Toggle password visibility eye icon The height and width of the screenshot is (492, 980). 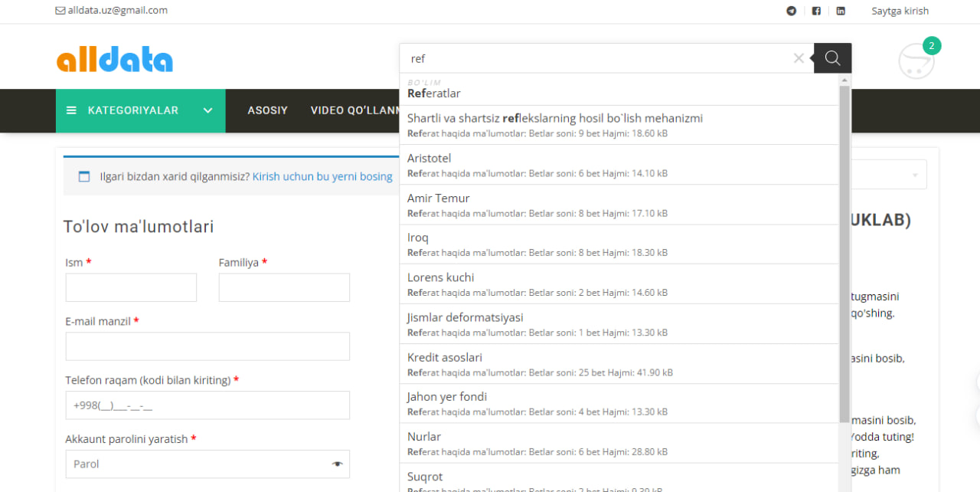tap(337, 464)
